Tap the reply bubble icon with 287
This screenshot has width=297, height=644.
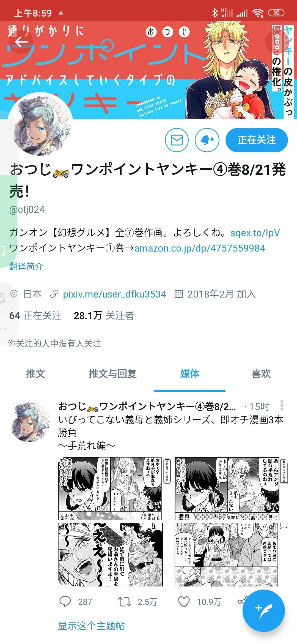point(65,602)
